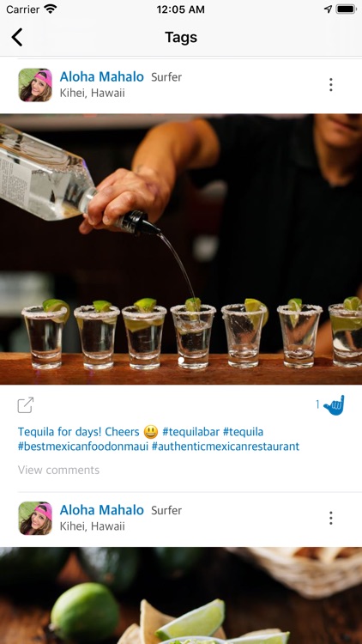Tap the blue shaka like icon
The image size is (362, 644).
pos(334,405)
